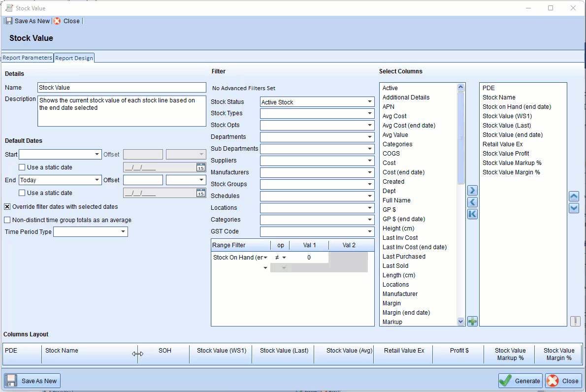This screenshot has height=392, width=586.
Task: Click the exclamation mark icon beside columns list
Action: [x=575, y=321]
